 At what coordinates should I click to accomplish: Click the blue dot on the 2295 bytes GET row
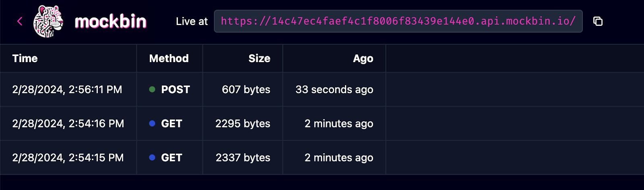pos(152,123)
